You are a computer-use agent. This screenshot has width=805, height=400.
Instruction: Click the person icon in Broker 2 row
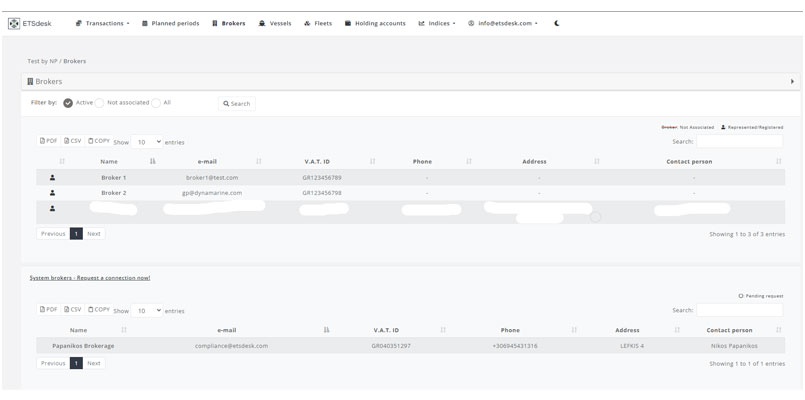pos(52,193)
